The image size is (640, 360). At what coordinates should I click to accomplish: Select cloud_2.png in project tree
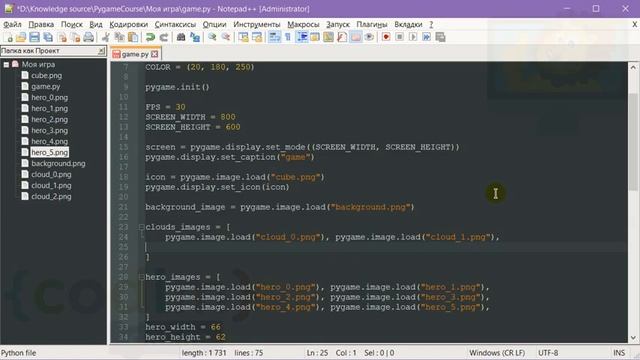coord(51,197)
